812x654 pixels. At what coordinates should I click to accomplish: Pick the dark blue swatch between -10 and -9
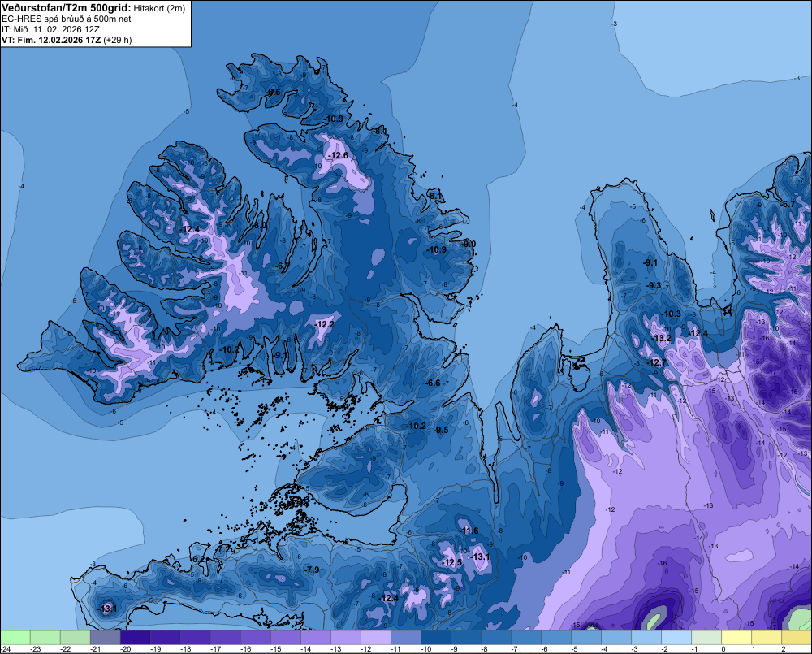(436, 637)
